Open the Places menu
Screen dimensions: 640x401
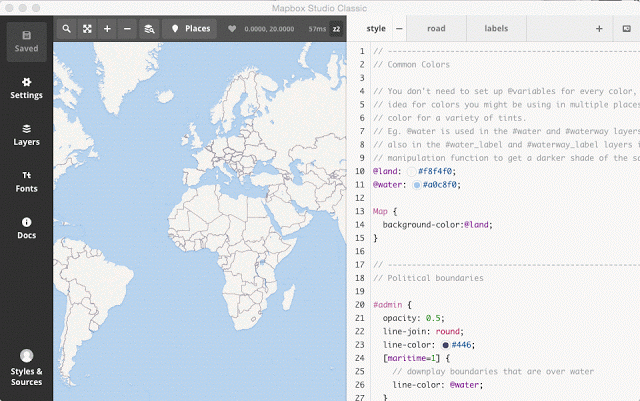pos(190,29)
